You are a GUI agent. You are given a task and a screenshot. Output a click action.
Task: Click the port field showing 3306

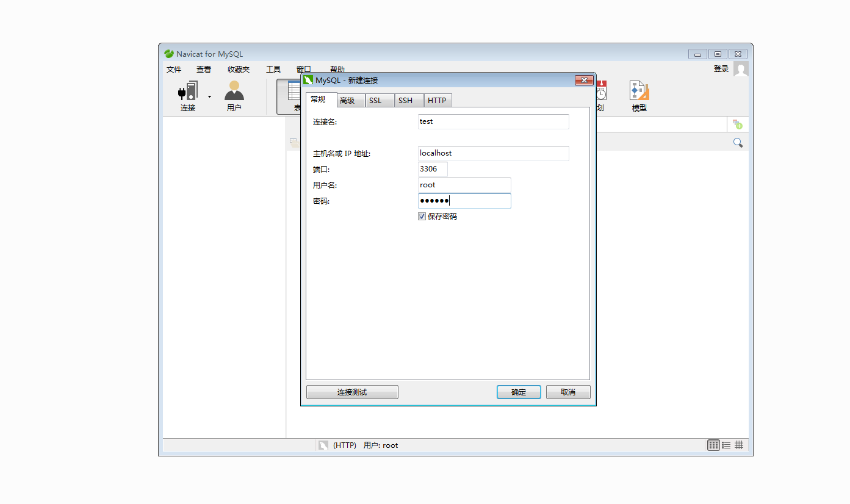[x=433, y=169]
